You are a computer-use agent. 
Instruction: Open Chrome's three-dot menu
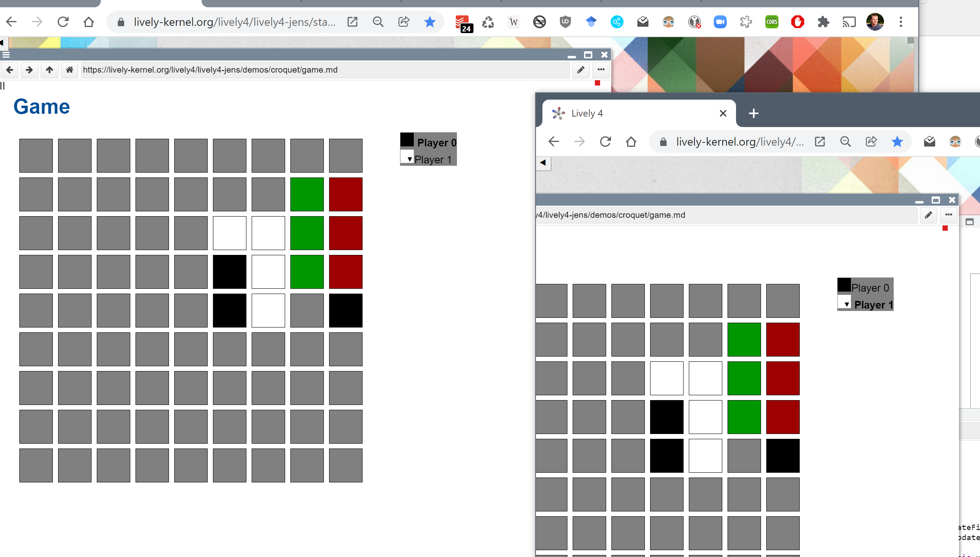[x=901, y=22]
